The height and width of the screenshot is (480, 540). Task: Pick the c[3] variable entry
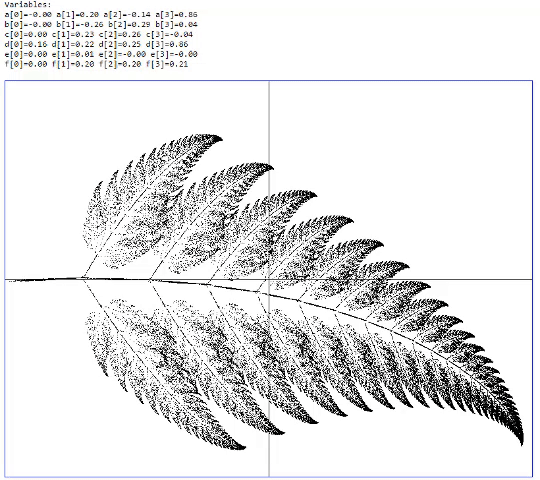pos(169,34)
